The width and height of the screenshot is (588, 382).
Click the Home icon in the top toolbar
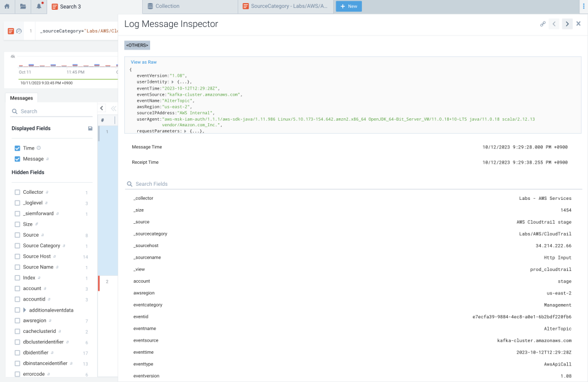pos(6,6)
